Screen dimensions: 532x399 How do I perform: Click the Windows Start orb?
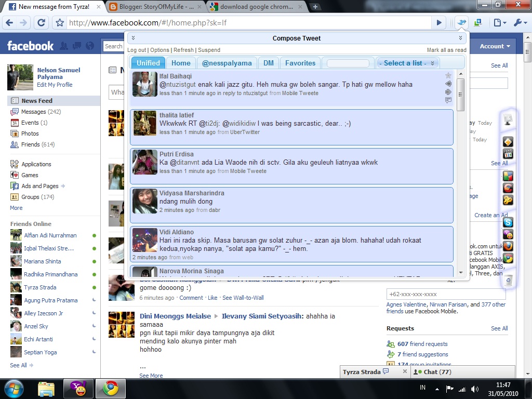(14, 389)
